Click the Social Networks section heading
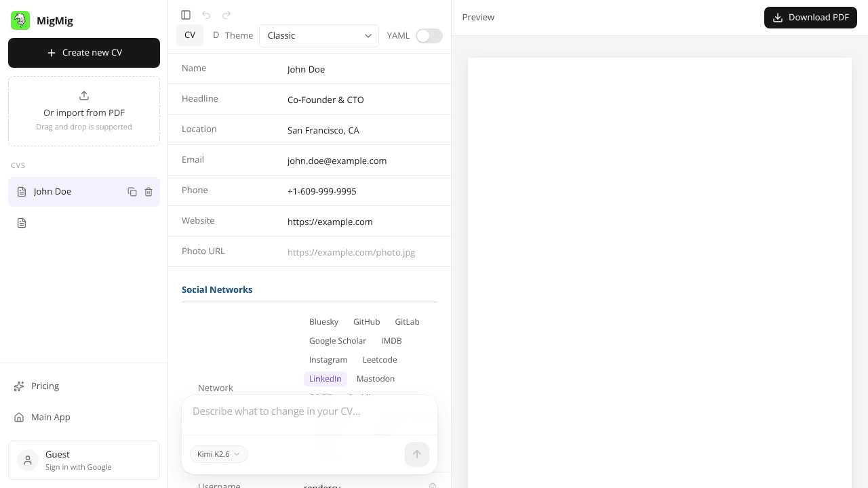Screen dimensions: 868x488 pos(217,289)
